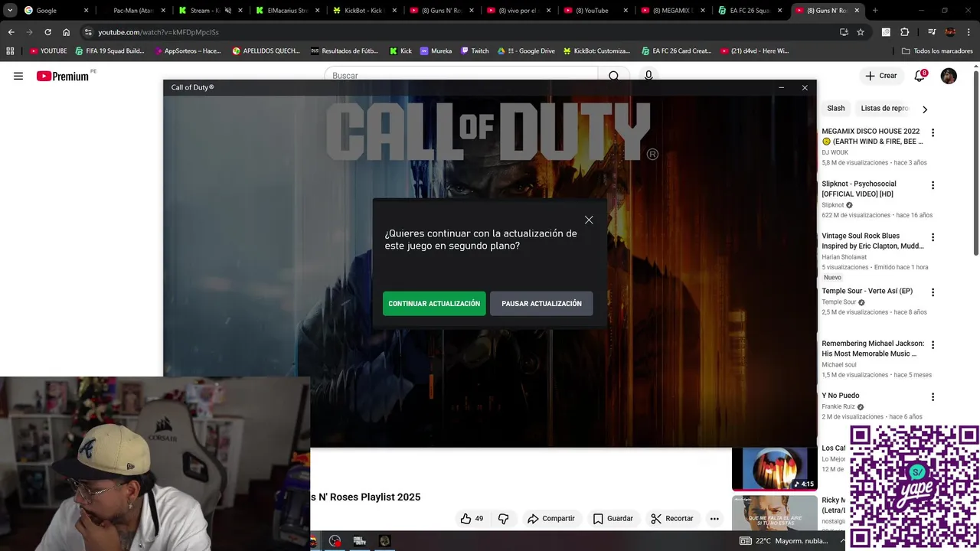Show more category chips with right chevron

pos(924,109)
